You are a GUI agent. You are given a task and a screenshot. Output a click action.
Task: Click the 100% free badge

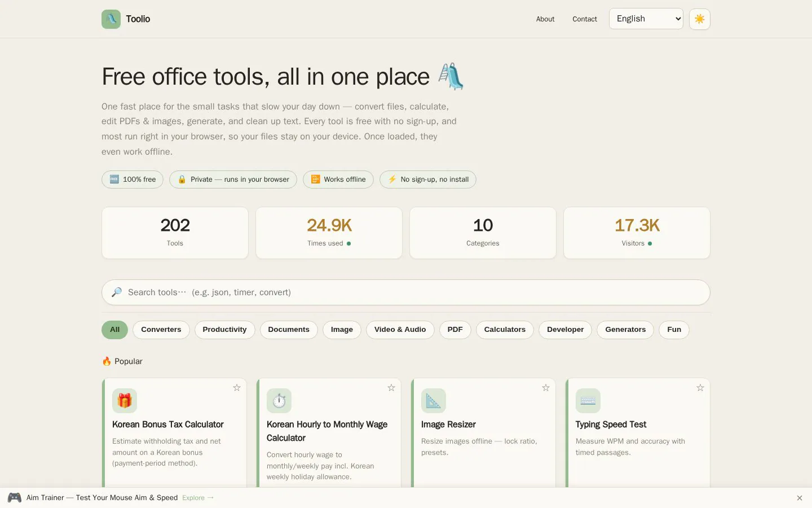(x=133, y=179)
